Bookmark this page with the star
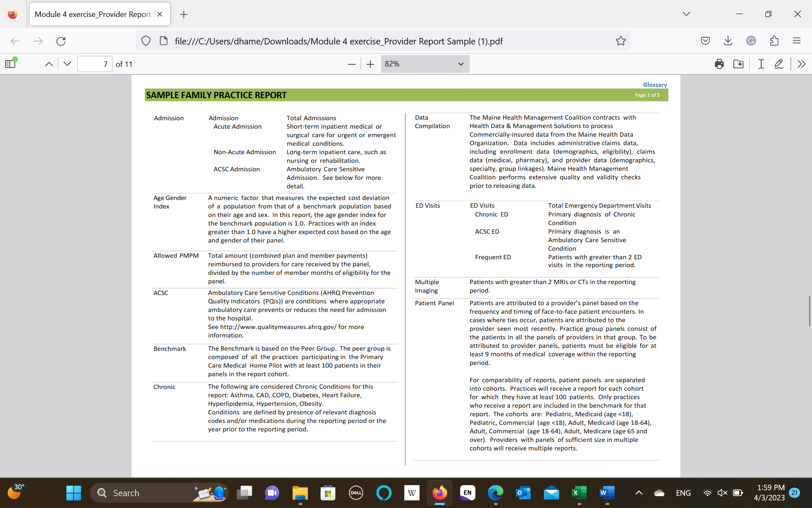The height and width of the screenshot is (508, 812). (x=621, y=41)
